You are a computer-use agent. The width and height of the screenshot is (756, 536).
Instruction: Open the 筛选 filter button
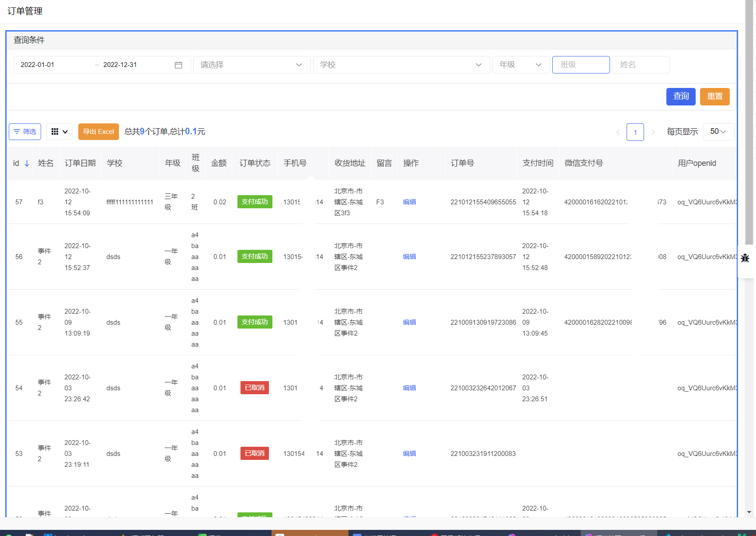25,132
